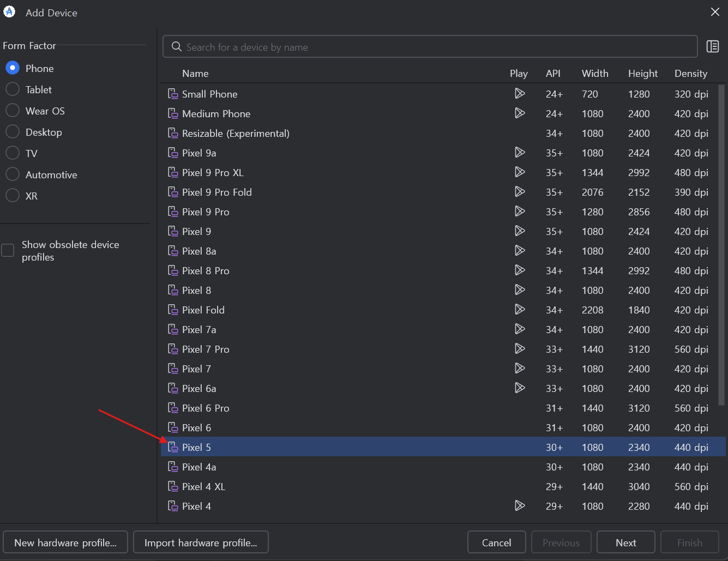Image resolution: width=728 pixels, height=561 pixels.
Task: Click the Play Store icon in Small Phone row
Action: [520, 94]
